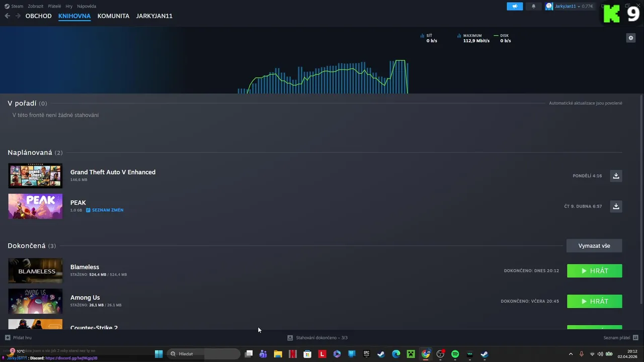Go forward with the right arrow
Screen dimensions: 644x362
click(18, 16)
